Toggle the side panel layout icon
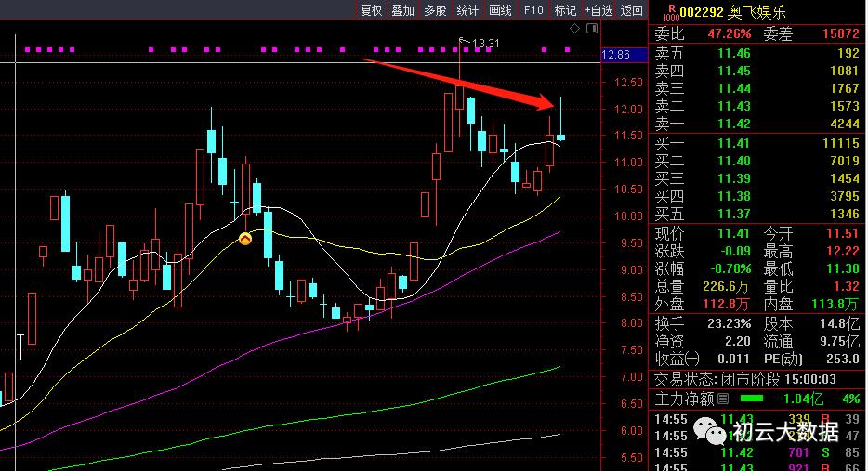 pos(592,28)
